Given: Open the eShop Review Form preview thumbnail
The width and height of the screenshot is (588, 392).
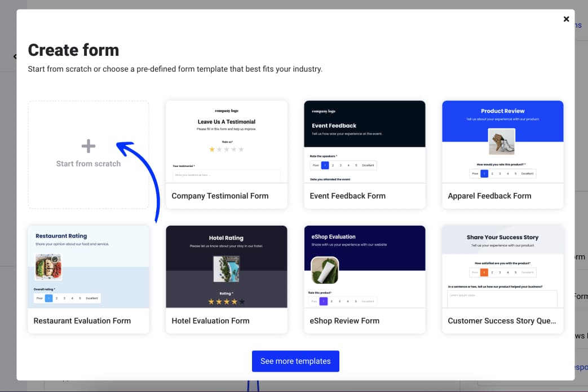Looking at the screenshot, I should (x=365, y=267).
